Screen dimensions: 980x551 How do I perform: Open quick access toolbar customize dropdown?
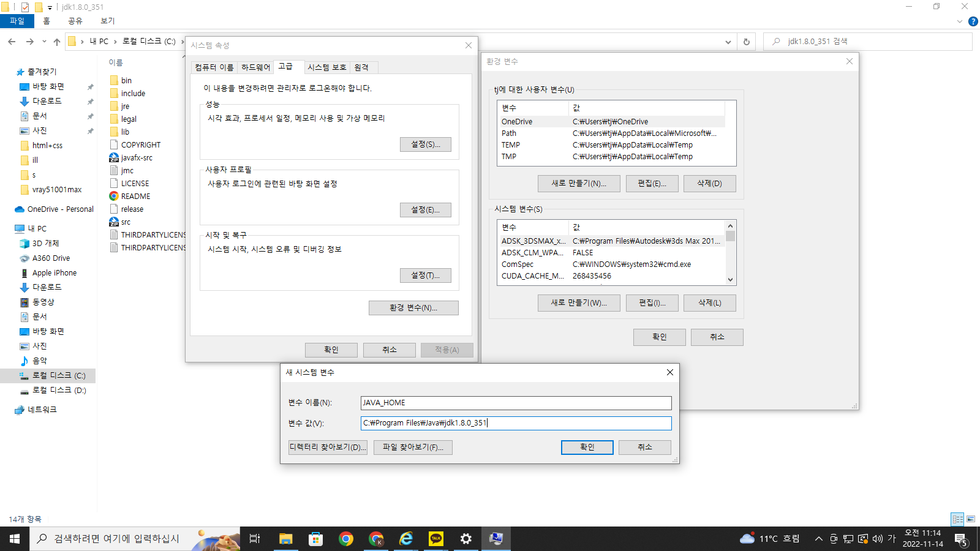[50, 7]
